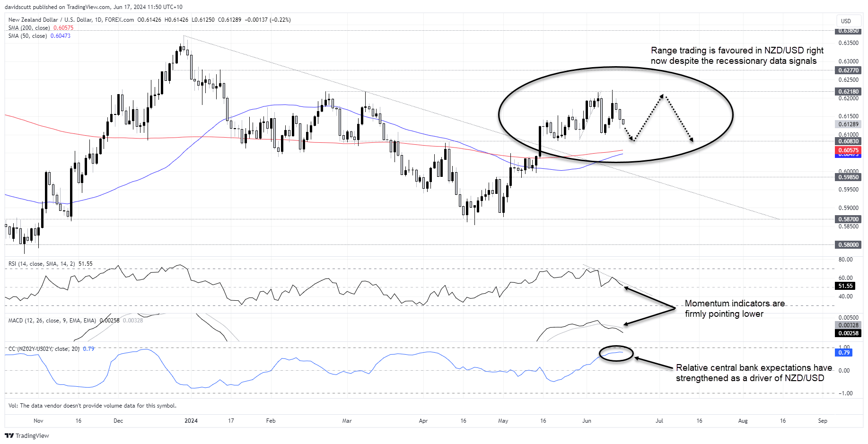Click the volume data vendor notice
The height and width of the screenshot is (444, 868).
(x=92, y=406)
